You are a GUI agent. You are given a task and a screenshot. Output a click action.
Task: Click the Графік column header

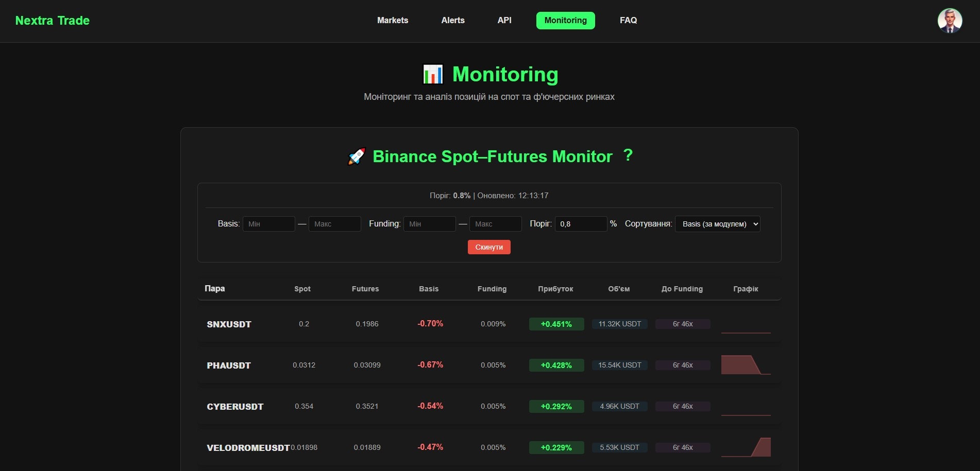coord(746,289)
